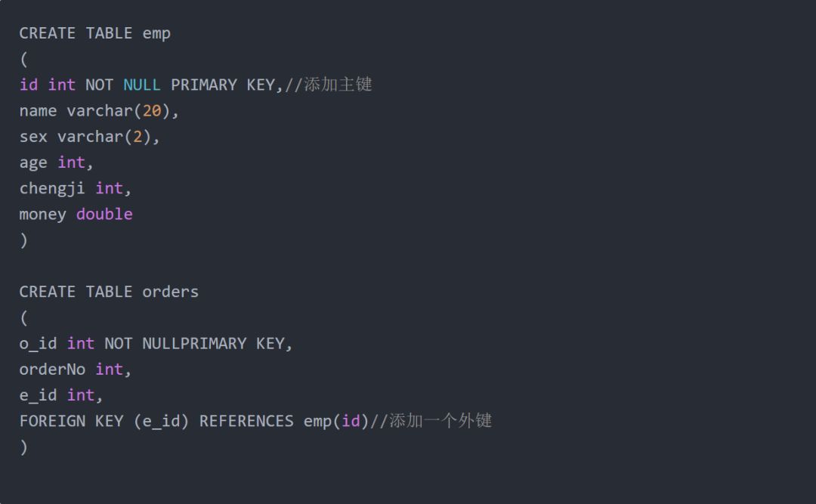Screen dimensions: 816x504
Task: Click the comment "//添加主键"
Action: click(x=329, y=85)
